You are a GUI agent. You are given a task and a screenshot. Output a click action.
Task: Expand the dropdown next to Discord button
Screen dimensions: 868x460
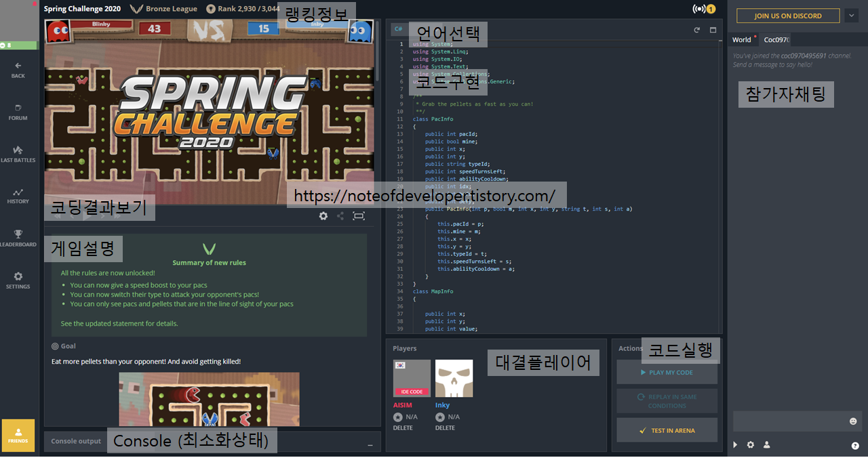pyautogui.click(x=852, y=16)
